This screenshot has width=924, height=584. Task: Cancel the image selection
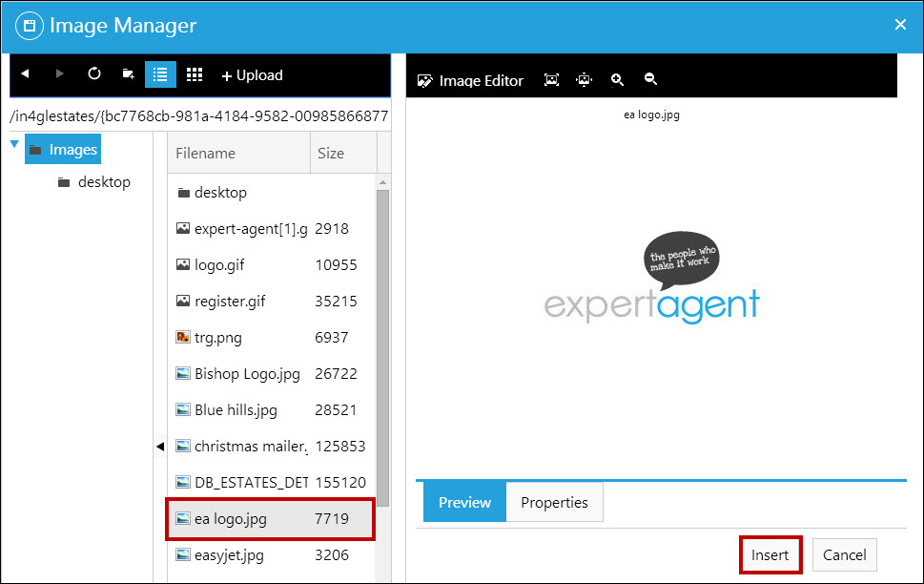(845, 555)
